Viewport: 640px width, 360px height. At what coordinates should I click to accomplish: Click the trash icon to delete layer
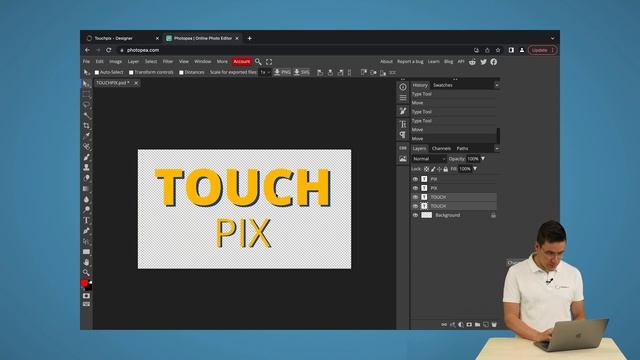coord(494,324)
